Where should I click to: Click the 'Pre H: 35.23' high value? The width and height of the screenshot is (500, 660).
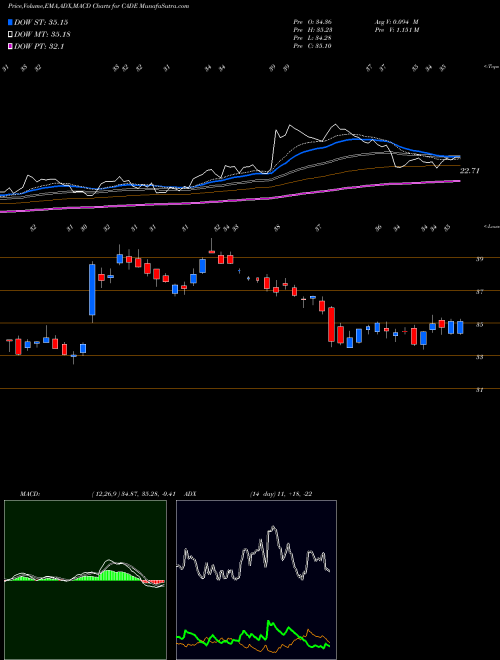[x=313, y=30]
